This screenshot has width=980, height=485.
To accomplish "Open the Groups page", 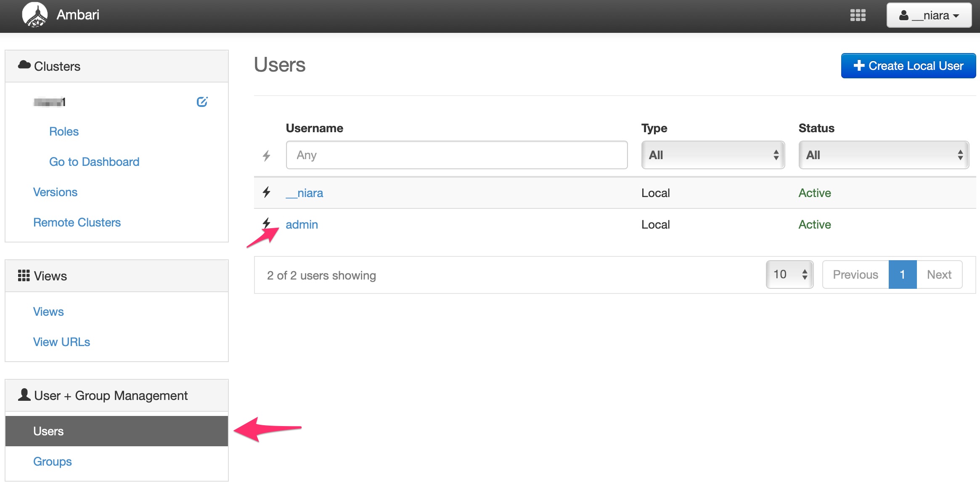I will (x=52, y=461).
